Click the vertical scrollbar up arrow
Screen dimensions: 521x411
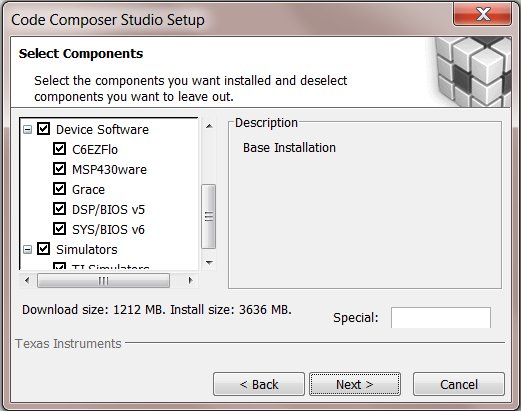209,126
